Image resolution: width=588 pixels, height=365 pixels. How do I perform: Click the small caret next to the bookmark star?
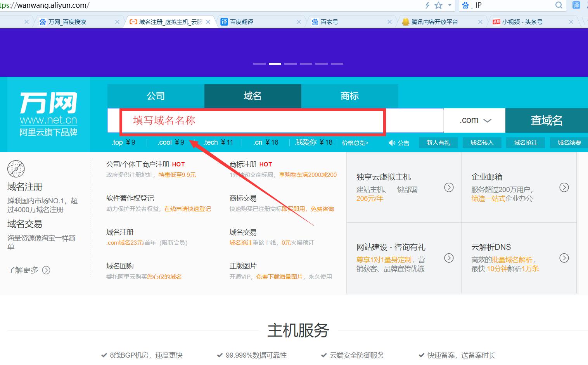[449, 5]
